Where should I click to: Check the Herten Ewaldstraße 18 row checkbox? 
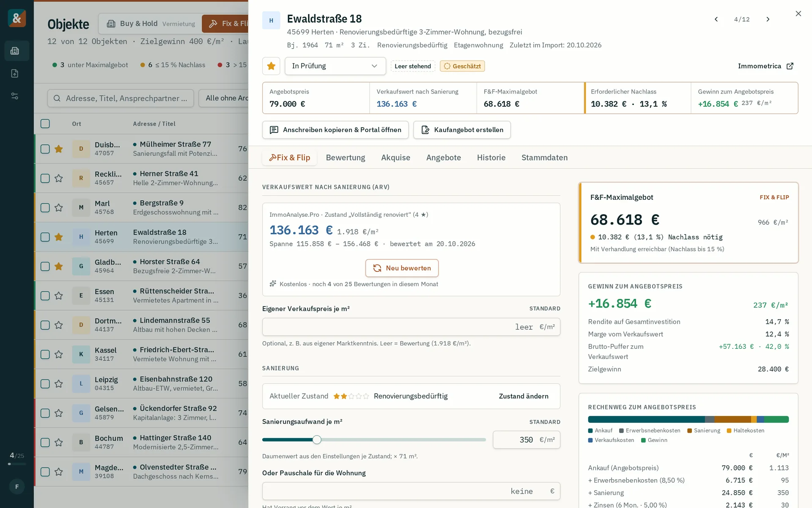click(x=45, y=237)
